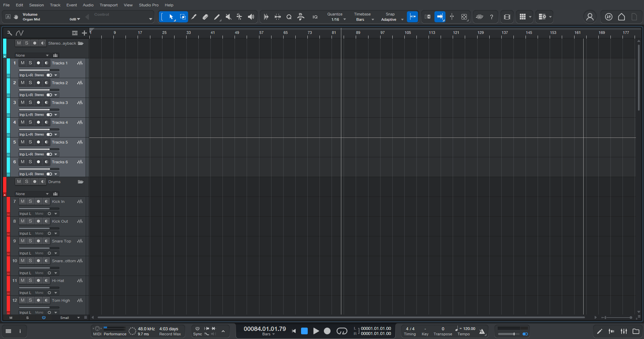Open the Timebase Bars dropdown
The height and width of the screenshot is (339, 644).
pos(373,19)
